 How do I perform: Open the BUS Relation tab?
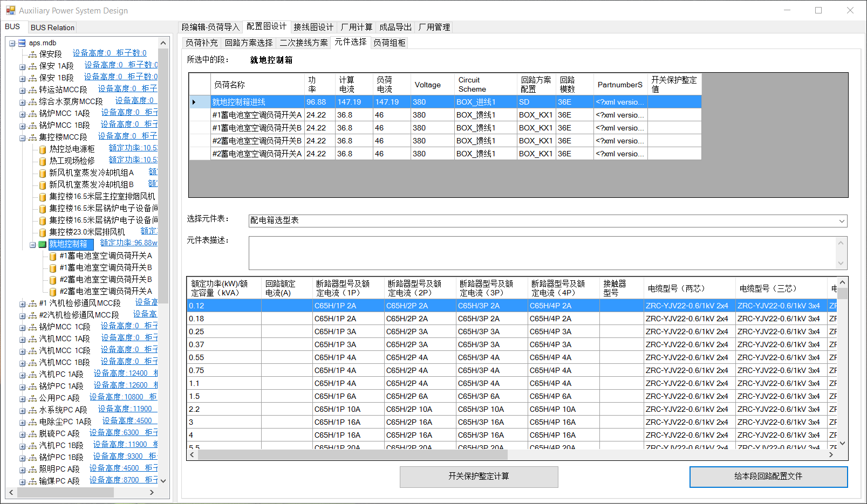click(x=52, y=27)
